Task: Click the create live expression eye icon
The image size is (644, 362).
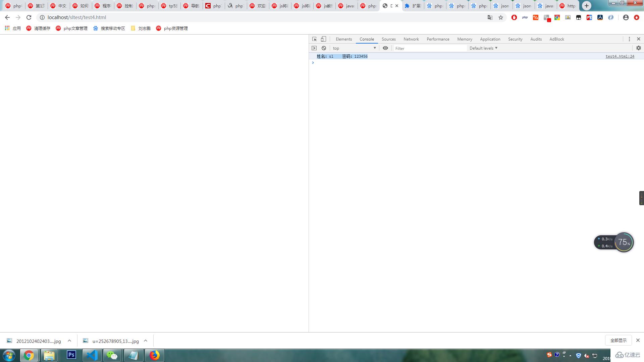Action: pos(385,48)
